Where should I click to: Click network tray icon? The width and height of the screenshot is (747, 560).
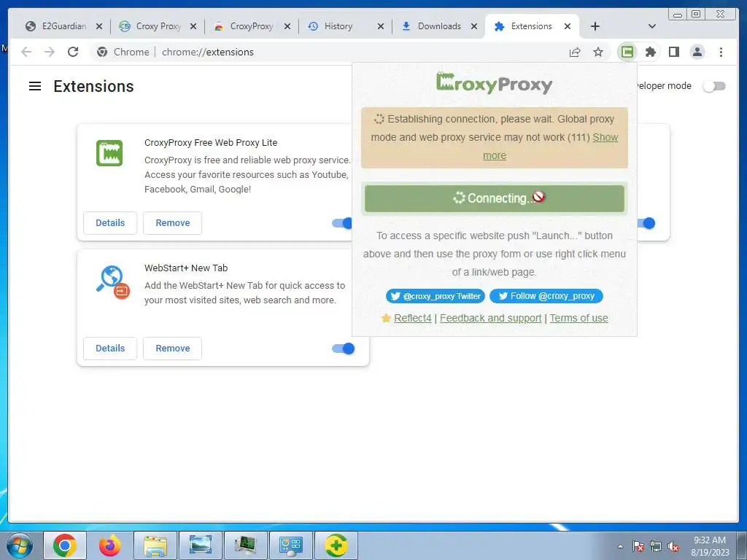click(656, 546)
